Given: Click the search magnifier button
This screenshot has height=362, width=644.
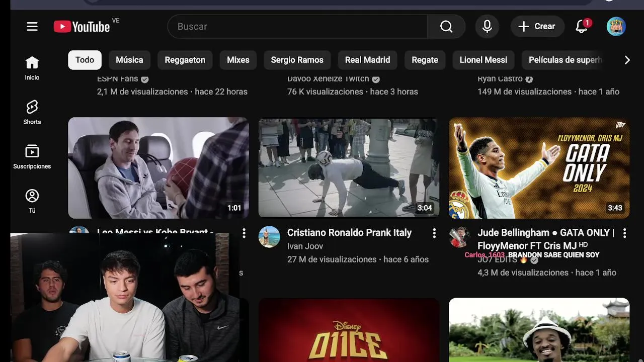Looking at the screenshot, I should tap(446, 27).
